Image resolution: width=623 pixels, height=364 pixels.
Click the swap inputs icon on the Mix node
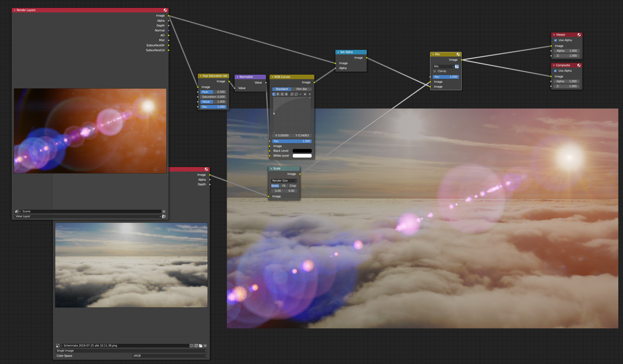pyautogui.click(x=457, y=66)
